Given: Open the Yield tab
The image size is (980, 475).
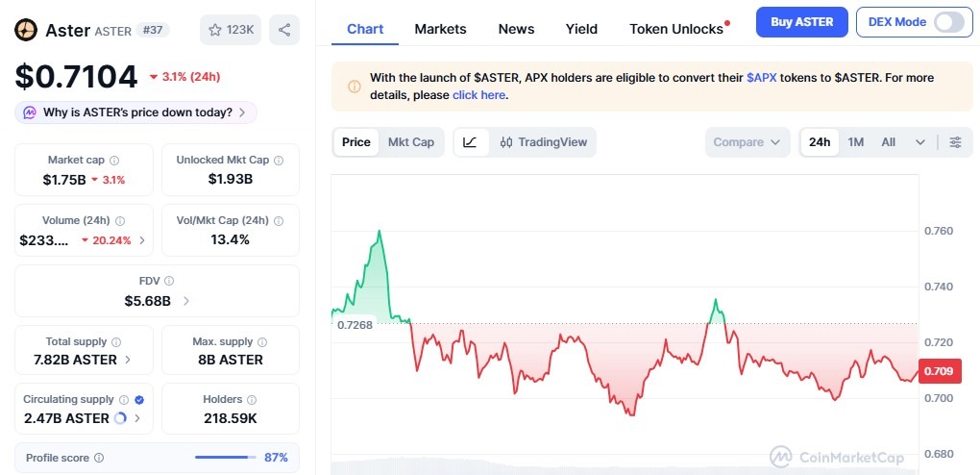Looking at the screenshot, I should (581, 30).
